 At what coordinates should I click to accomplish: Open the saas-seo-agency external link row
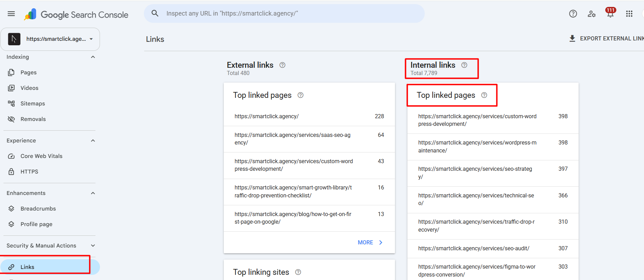coord(309,139)
